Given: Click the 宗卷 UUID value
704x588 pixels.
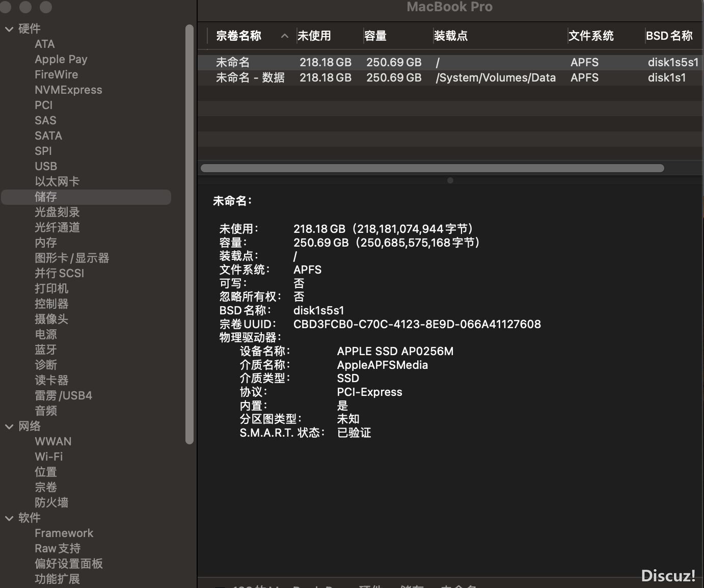Looking at the screenshot, I should tap(417, 324).
